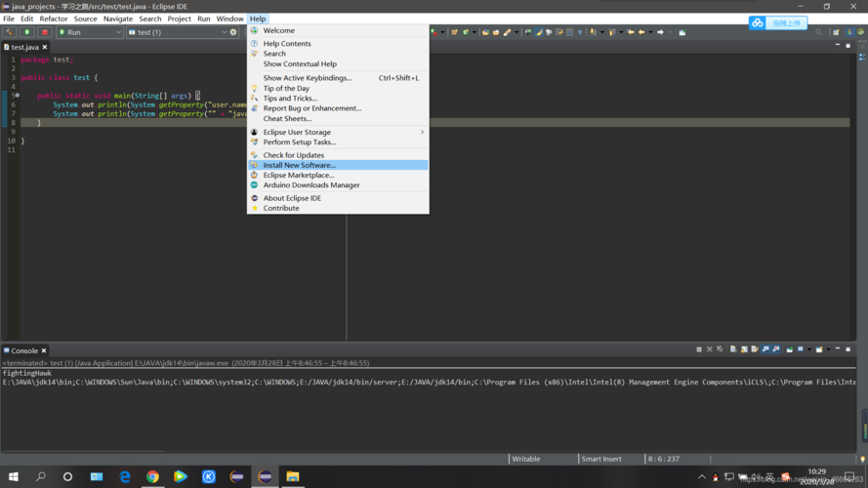
Task: Open the Refactor menu
Action: (x=53, y=19)
